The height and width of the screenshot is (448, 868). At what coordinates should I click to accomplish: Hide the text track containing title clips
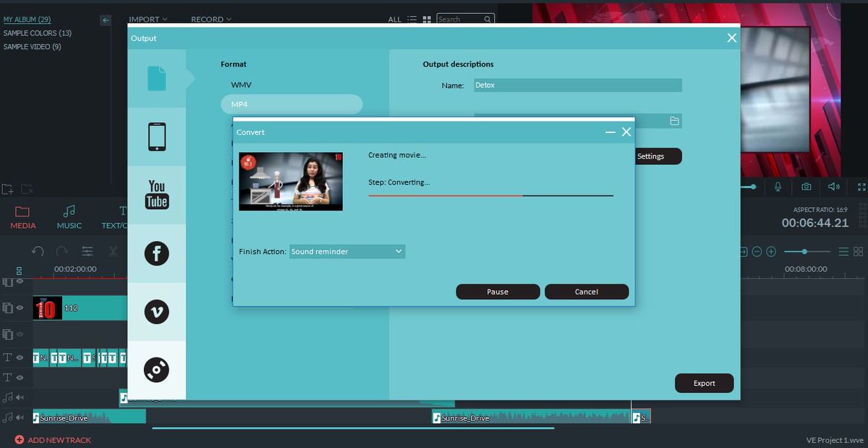(20, 358)
